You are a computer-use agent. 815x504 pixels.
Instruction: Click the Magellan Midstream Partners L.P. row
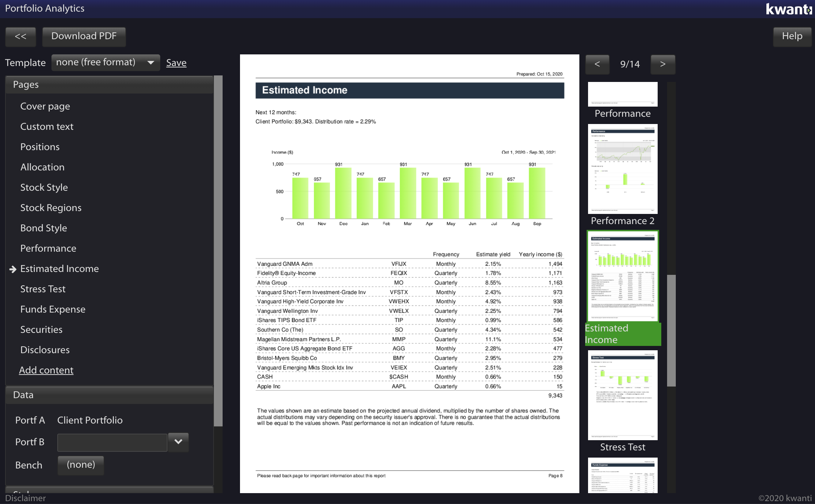(x=410, y=339)
